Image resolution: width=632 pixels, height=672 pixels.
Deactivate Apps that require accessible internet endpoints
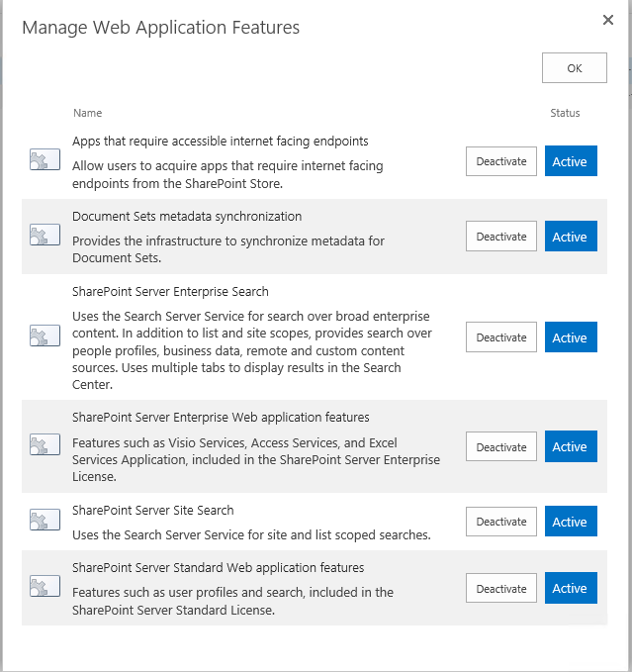pos(501,161)
